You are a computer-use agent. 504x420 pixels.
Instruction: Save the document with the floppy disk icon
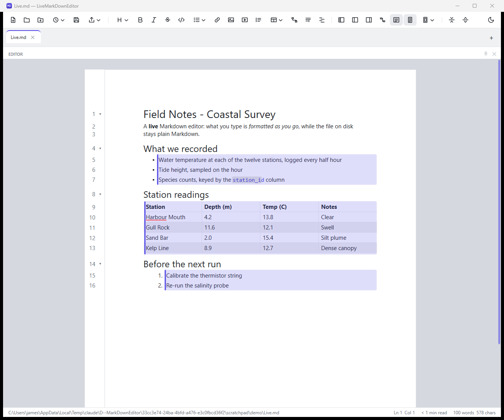[x=76, y=20]
